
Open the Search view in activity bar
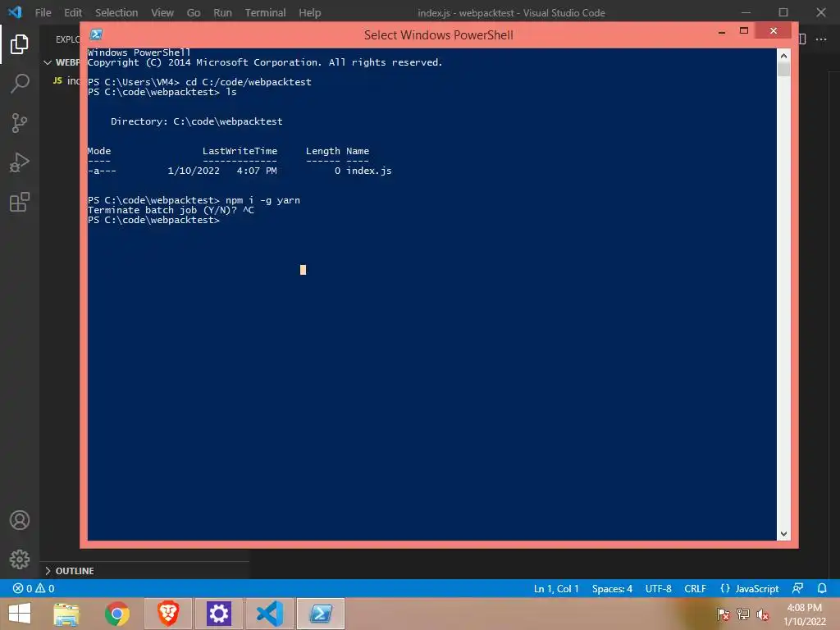click(20, 84)
